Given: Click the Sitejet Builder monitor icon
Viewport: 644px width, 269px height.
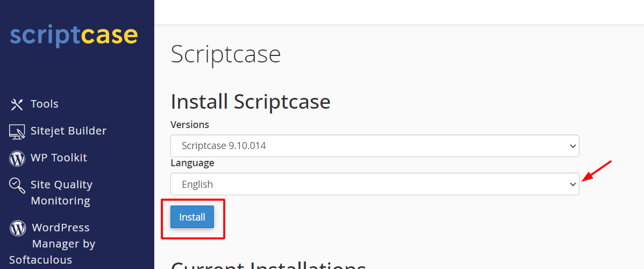Looking at the screenshot, I should pos(17,132).
